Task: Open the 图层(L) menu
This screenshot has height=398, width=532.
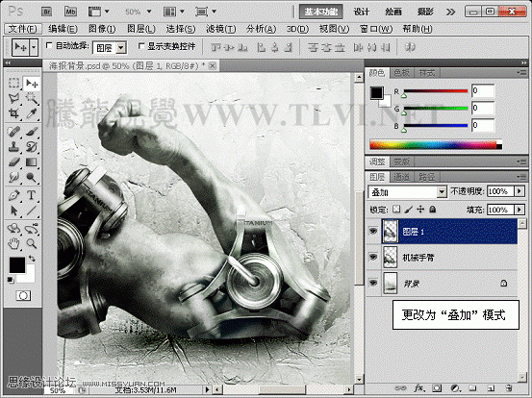Action: pyautogui.click(x=141, y=29)
